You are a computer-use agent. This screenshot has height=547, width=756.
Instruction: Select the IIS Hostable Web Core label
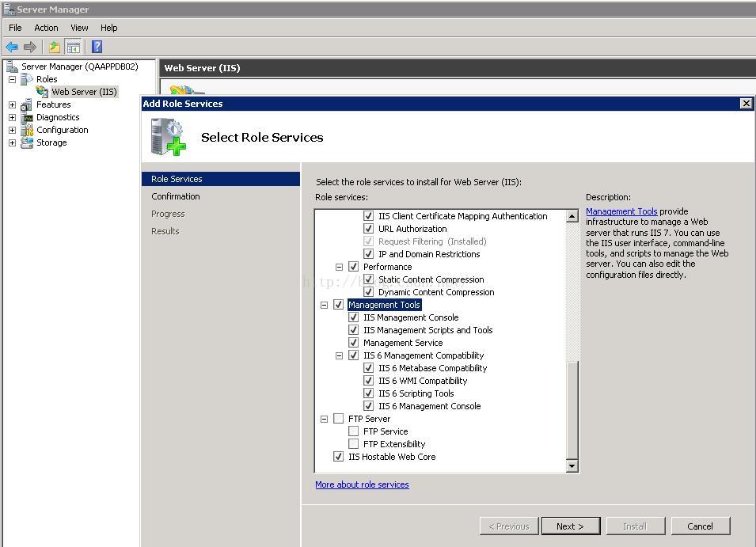(392, 457)
